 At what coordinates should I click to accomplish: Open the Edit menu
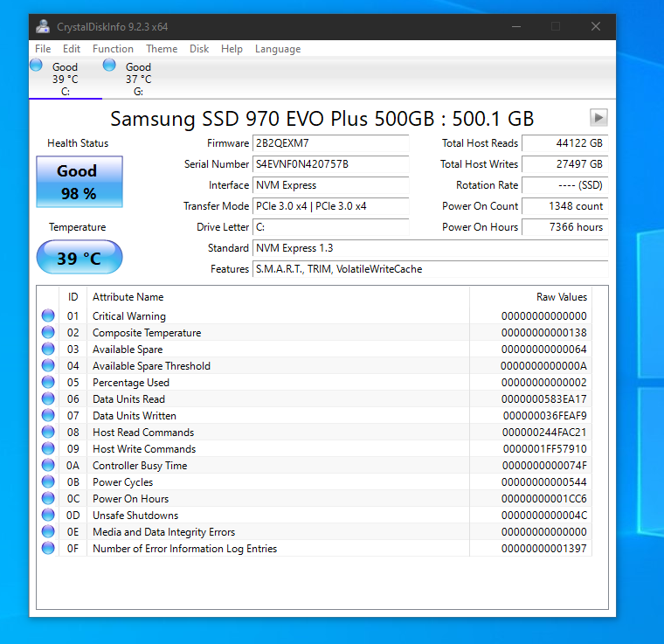pos(72,49)
